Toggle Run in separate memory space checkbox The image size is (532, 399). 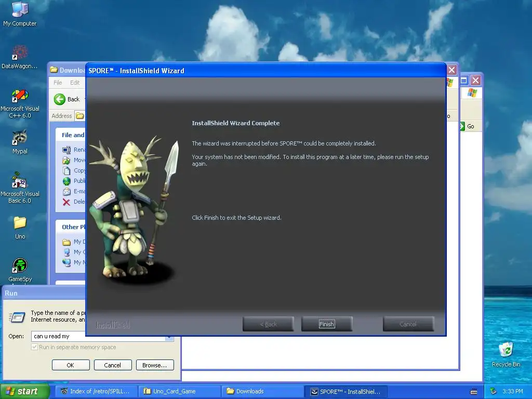(x=34, y=347)
